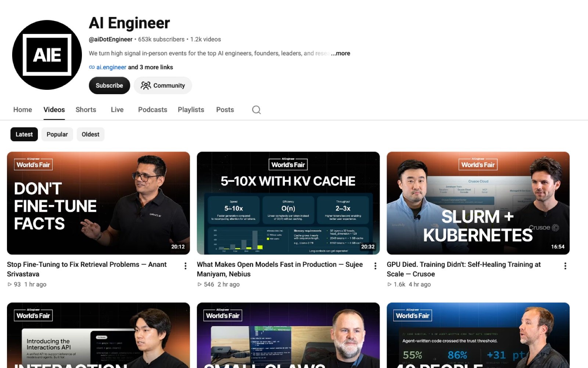Play the Introducing the Interactions API thumbnail
The image size is (588, 368).
click(x=98, y=335)
